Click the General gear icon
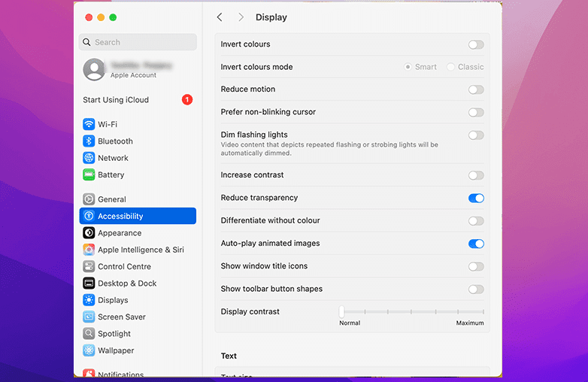This screenshot has width=588, height=382. click(x=89, y=199)
